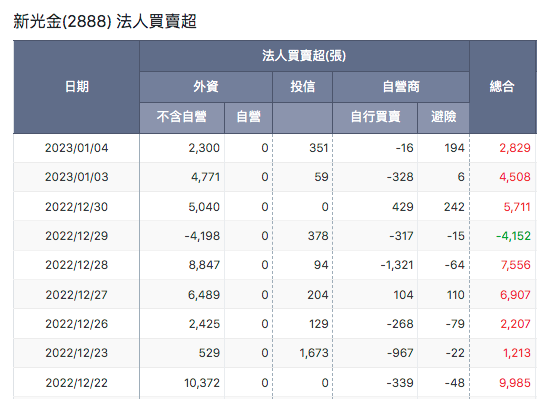
Task: Click 投信 value 351
Action: pos(319,148)
